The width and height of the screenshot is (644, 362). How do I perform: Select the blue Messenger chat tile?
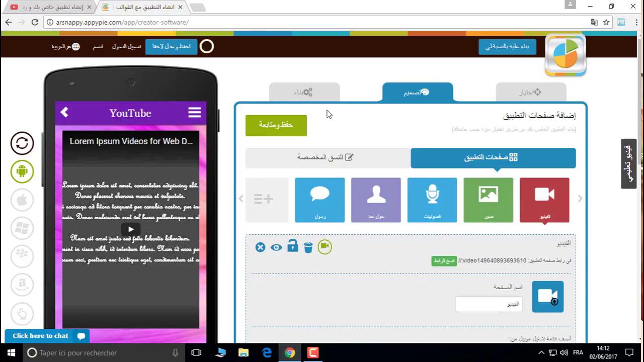[320, 200]
